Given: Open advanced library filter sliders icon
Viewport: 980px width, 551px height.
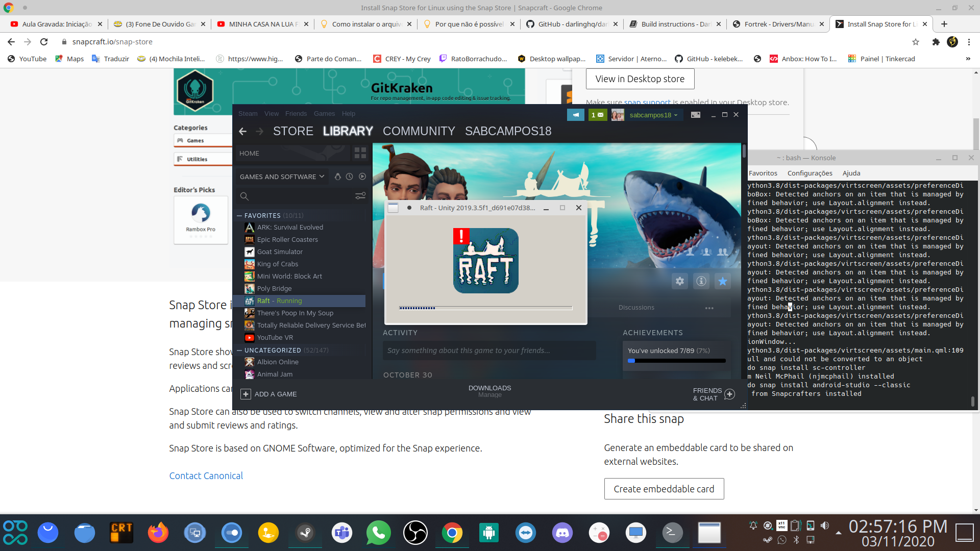Looking at the screenshot, I should coord(360,196).
